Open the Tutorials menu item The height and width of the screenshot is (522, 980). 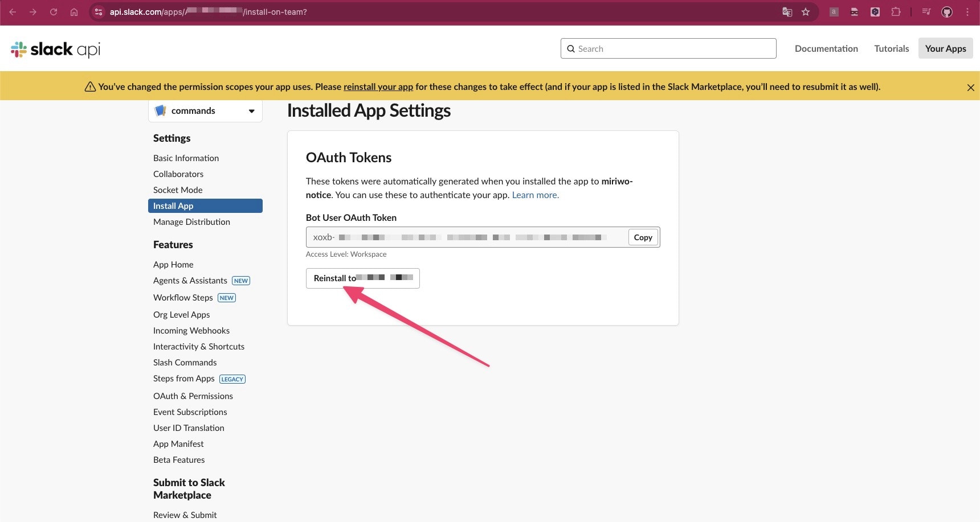(892, 48)
